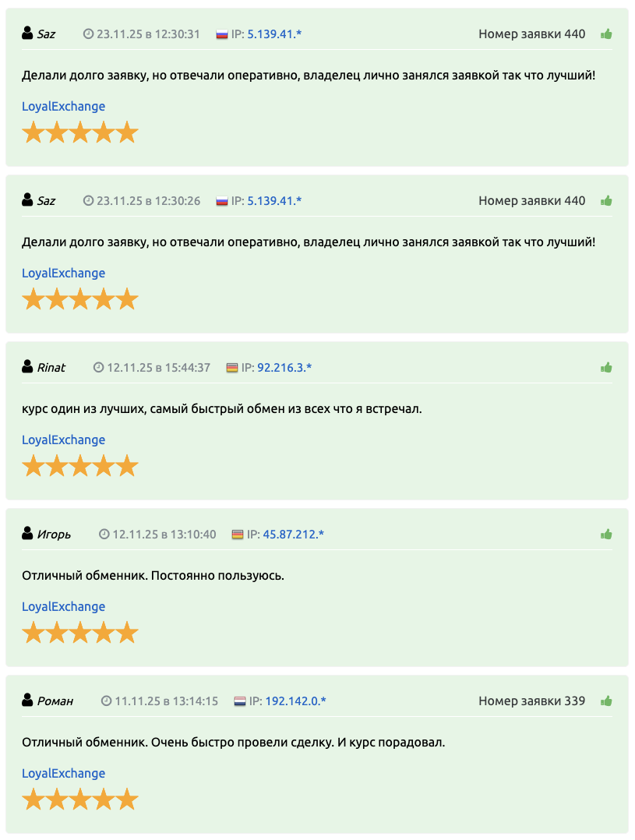The width and height of the screenshot is (635, 840).
Task: Click the Номер заявки 440 label
Action: (x=531, y=34)
